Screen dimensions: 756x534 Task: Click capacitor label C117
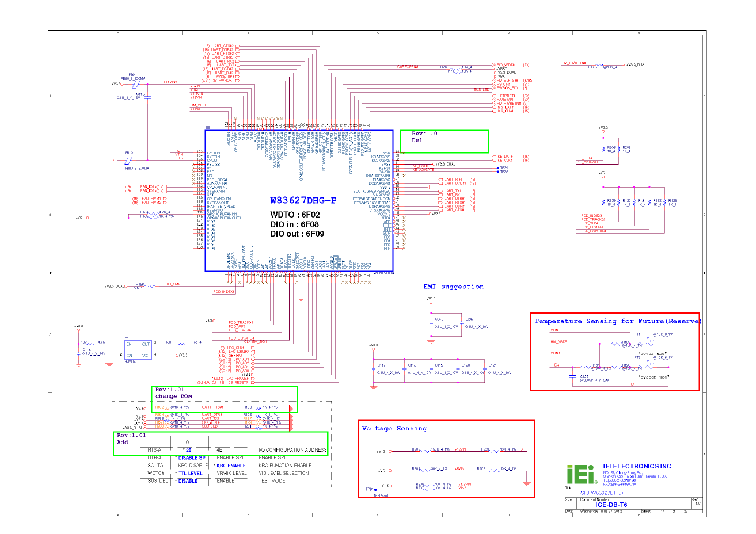[382, 365]
